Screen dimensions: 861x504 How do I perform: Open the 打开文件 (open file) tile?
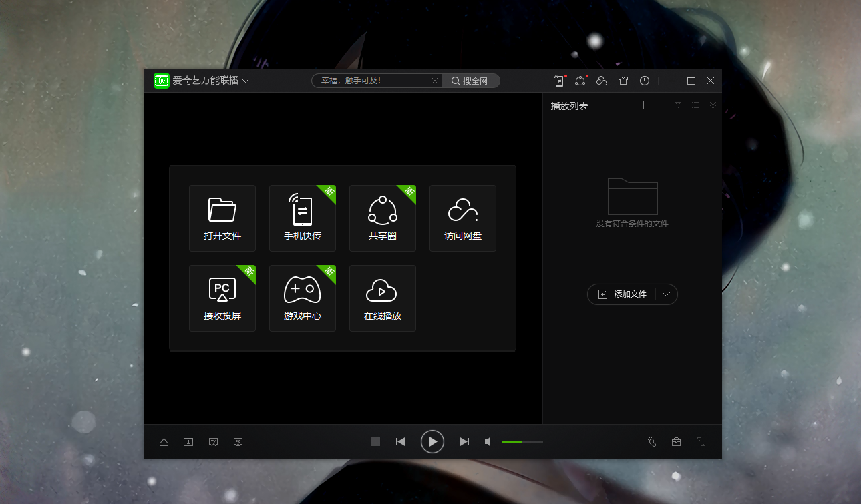(x=222, y=218)
